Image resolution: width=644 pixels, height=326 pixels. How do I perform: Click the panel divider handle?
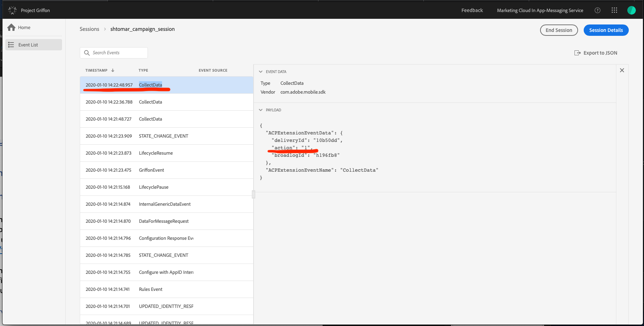coord(254,194)
